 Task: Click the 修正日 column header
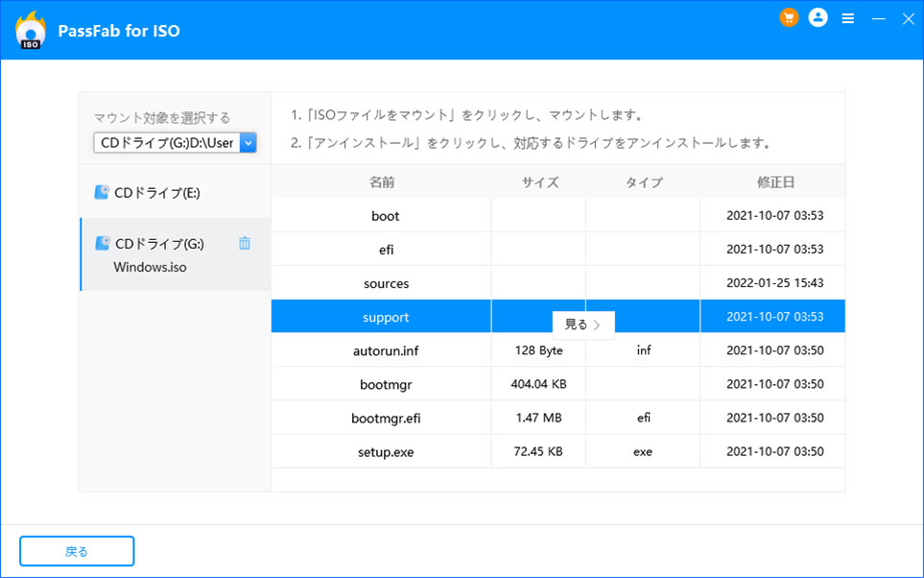coord(775,182)
